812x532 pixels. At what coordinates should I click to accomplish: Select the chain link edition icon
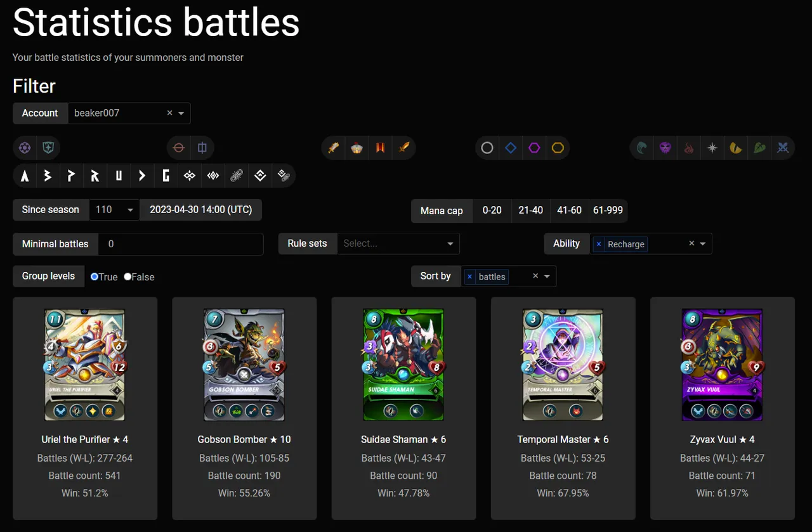pos(237,176)
